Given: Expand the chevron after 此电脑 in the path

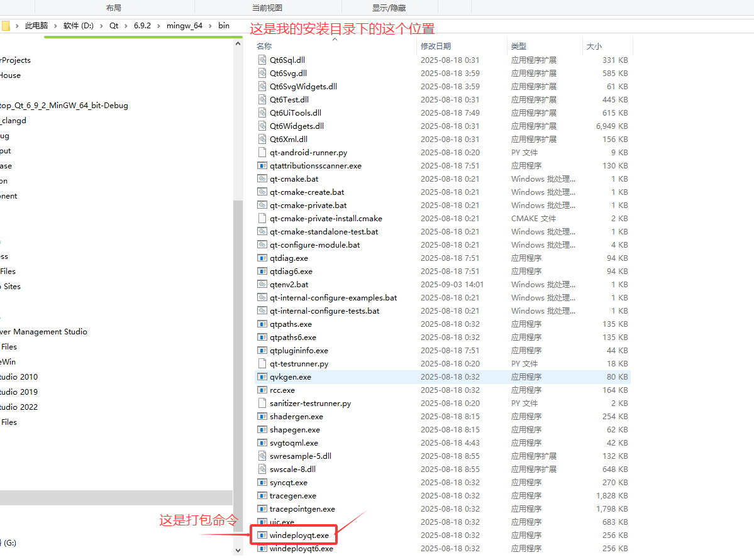Looking at the screenshot, I should tap(55, 26).
